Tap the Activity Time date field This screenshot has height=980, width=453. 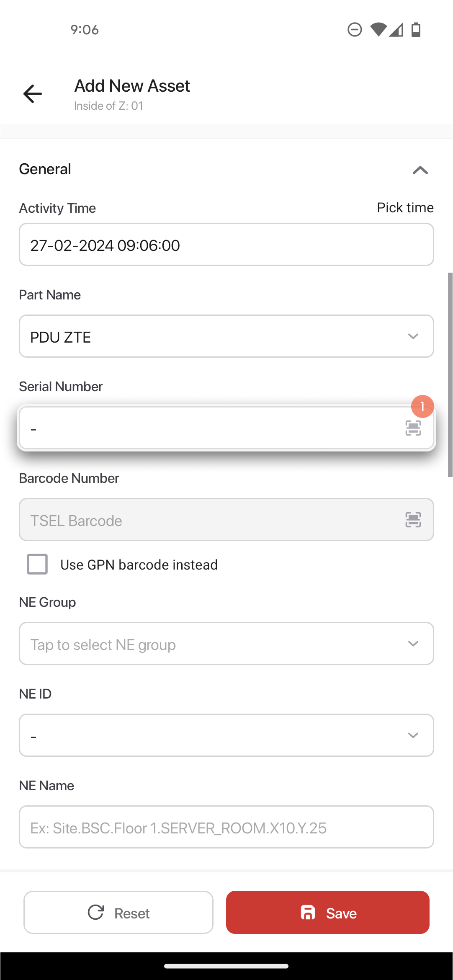click(x=226, y=245)
